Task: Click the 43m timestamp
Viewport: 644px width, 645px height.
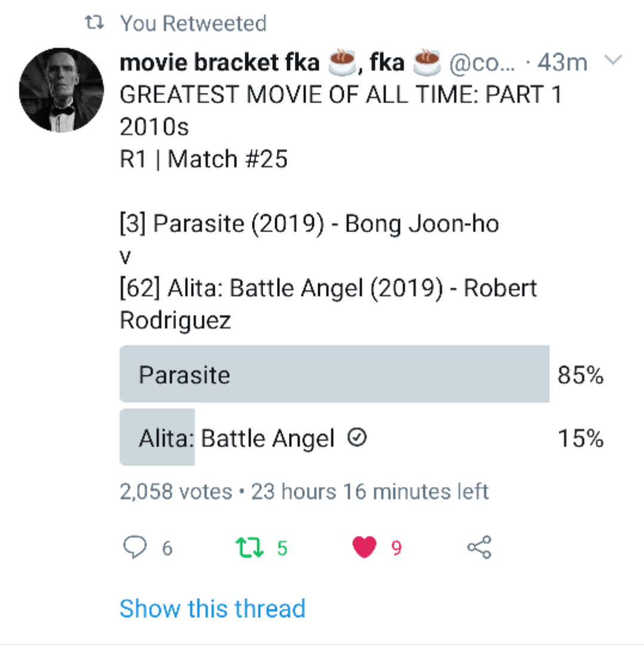Action: pyautogui.click(x=562, y=62)
